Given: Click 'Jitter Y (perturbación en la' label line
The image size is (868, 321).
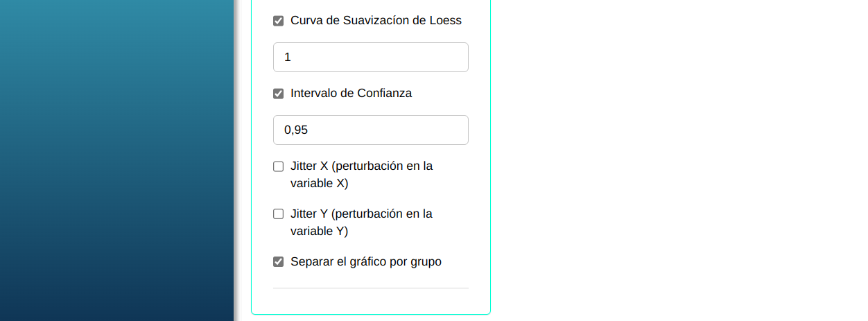Looking at the screenshot, I should pyautogui.click(x=361, y=214).
